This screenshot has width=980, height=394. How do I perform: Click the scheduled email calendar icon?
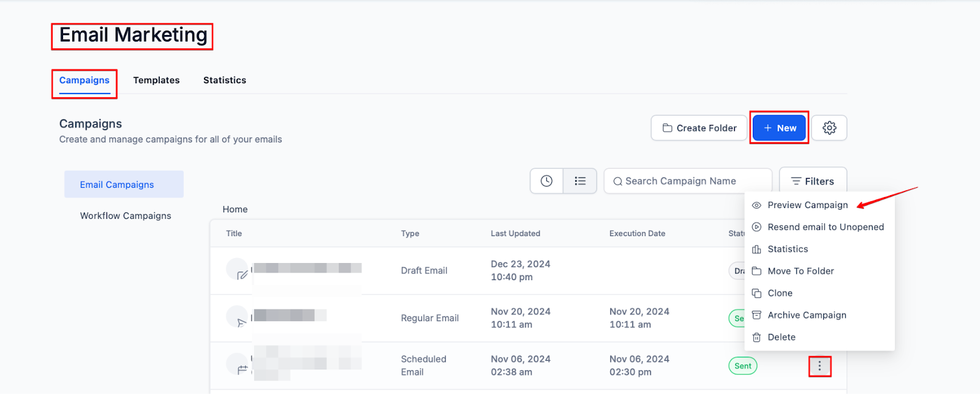click(x=242, y=369)
